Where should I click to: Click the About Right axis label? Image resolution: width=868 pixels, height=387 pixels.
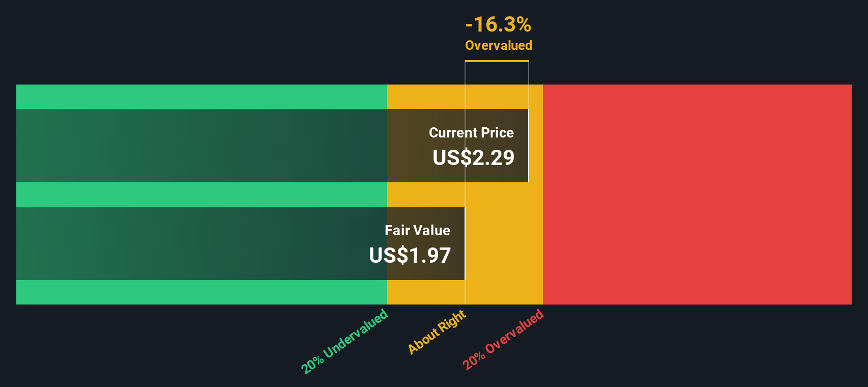[x=437, y=332]
